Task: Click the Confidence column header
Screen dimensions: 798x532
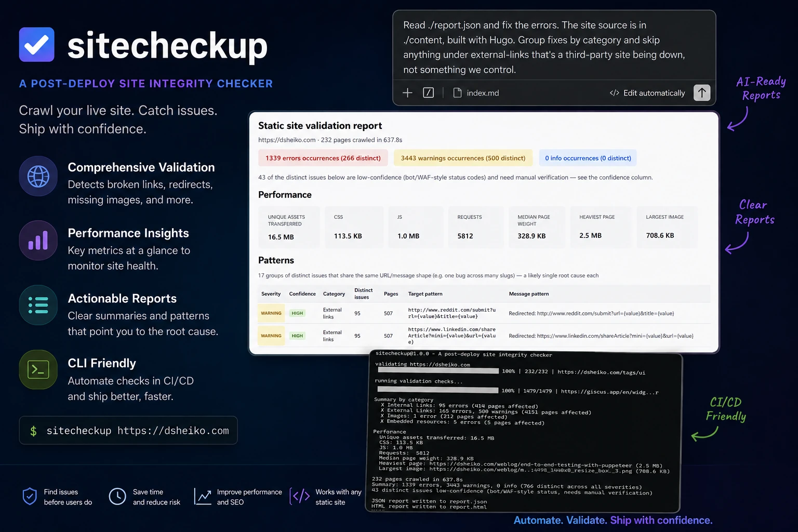Action: click(302, 294)
